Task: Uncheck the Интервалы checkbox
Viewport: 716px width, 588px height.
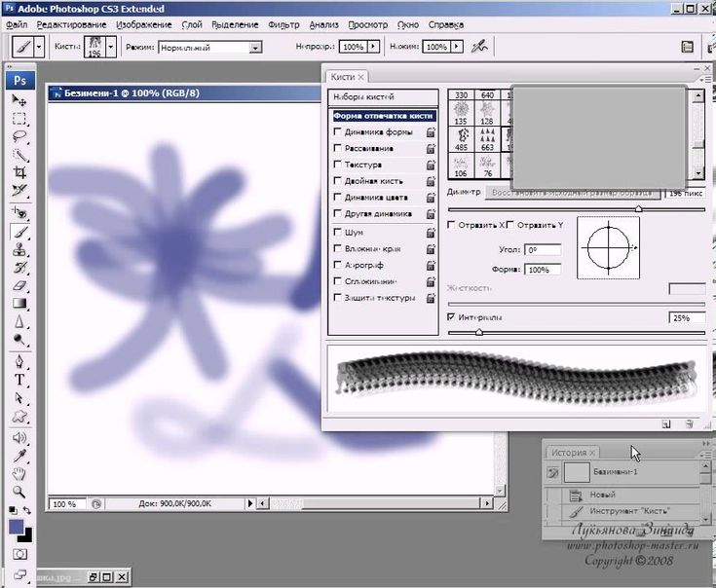Action: (x=451, y=317)
